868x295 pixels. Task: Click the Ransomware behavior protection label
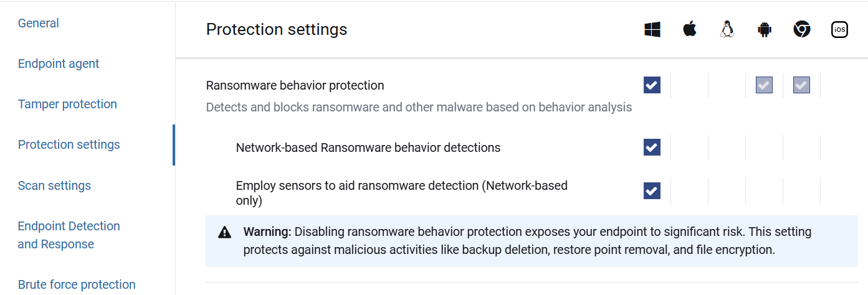point(295,85)
